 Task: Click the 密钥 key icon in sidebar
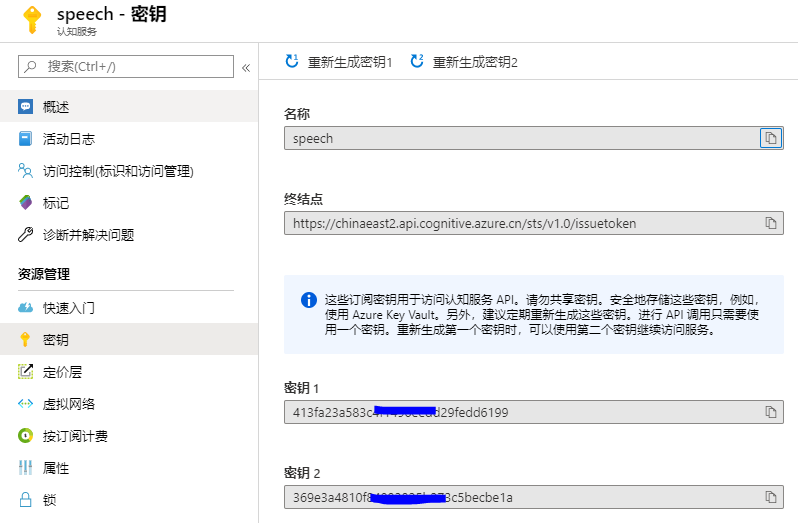25,339
